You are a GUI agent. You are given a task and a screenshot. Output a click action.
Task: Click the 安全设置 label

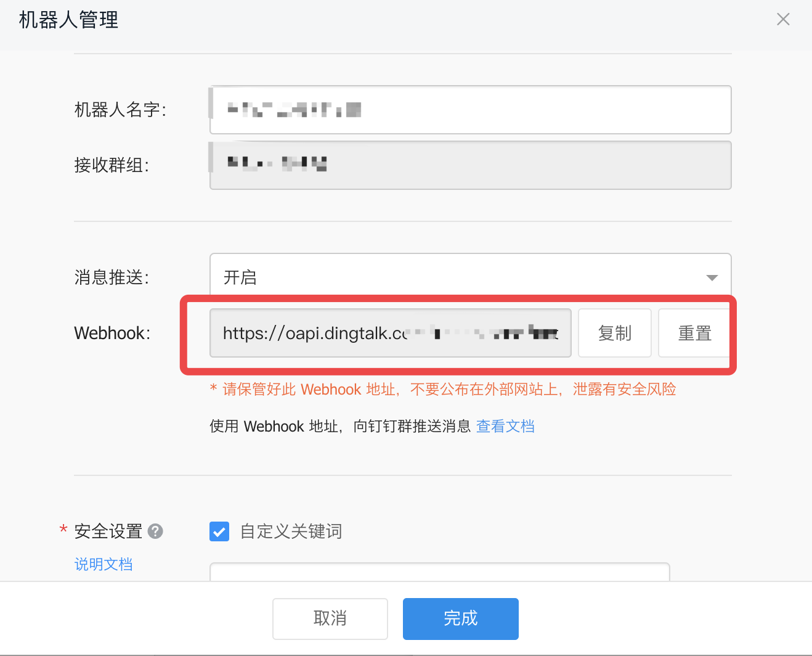click(108, 531)
